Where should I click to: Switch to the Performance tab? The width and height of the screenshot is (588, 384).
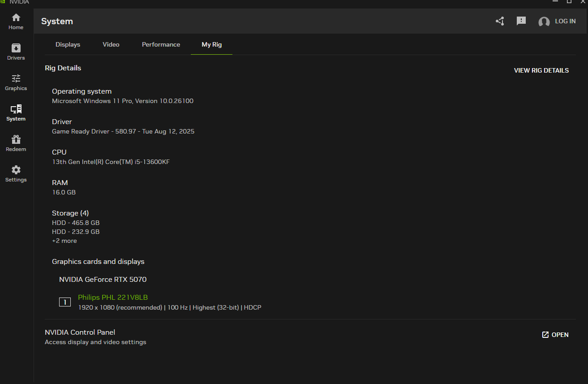[161, 45]
